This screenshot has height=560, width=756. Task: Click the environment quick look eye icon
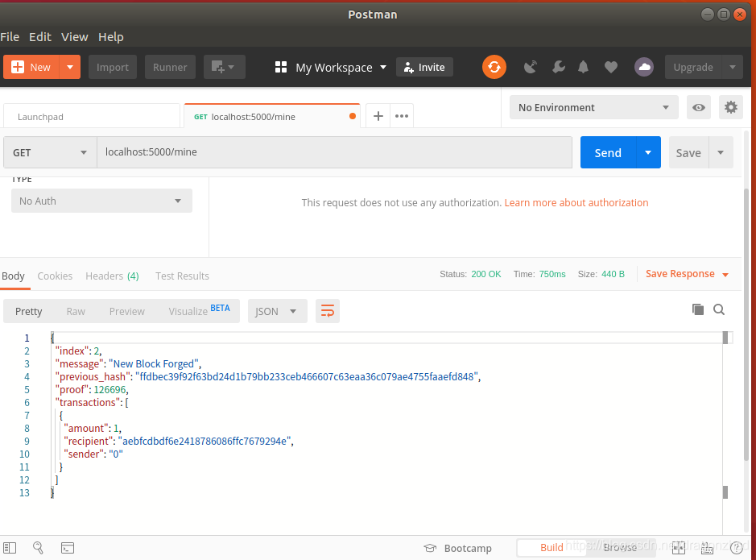pos(699,107)
